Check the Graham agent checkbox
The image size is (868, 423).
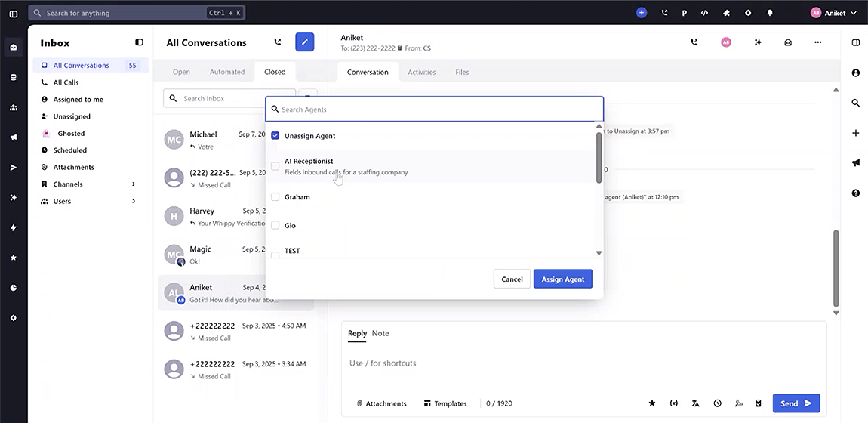275,196
